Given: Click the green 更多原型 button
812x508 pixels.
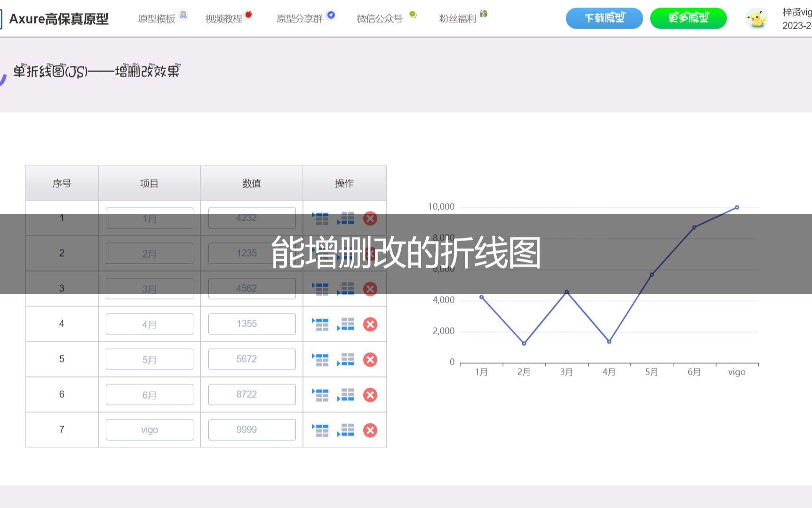Looking at the screenshot, I should (688, 18).
